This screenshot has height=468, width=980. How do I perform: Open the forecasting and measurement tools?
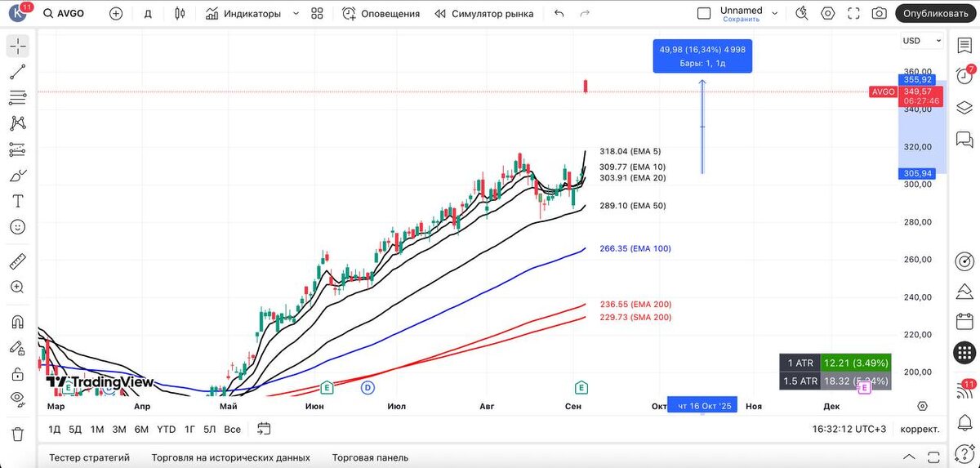point(18,149)
